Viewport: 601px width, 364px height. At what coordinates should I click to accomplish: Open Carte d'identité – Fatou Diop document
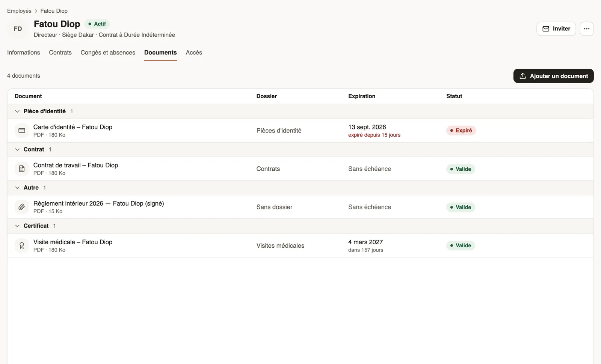[x=73, y=127]
